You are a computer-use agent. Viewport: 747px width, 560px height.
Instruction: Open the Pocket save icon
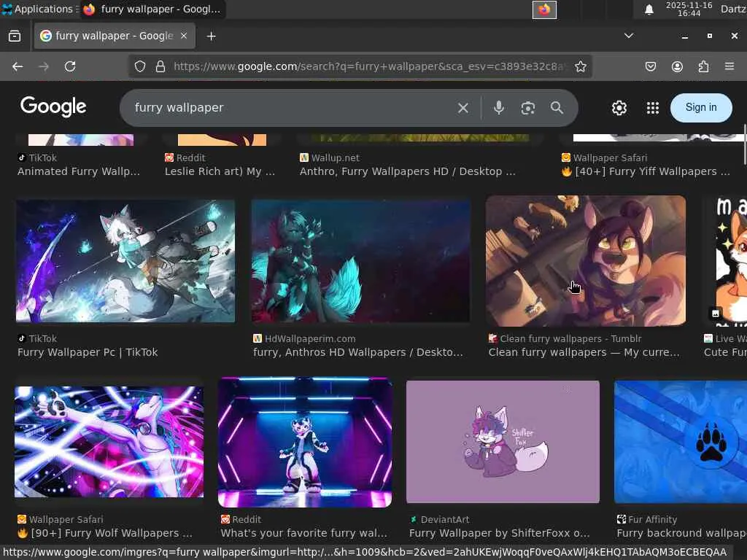[x=650, y=66]
